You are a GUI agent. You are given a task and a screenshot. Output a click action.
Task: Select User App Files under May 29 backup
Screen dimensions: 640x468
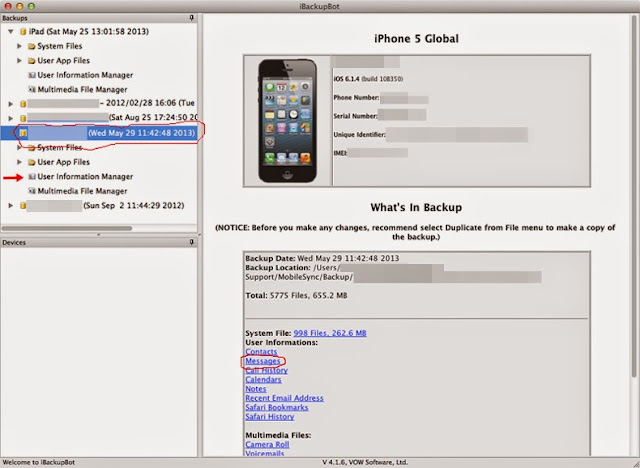[x=63, y=162]
